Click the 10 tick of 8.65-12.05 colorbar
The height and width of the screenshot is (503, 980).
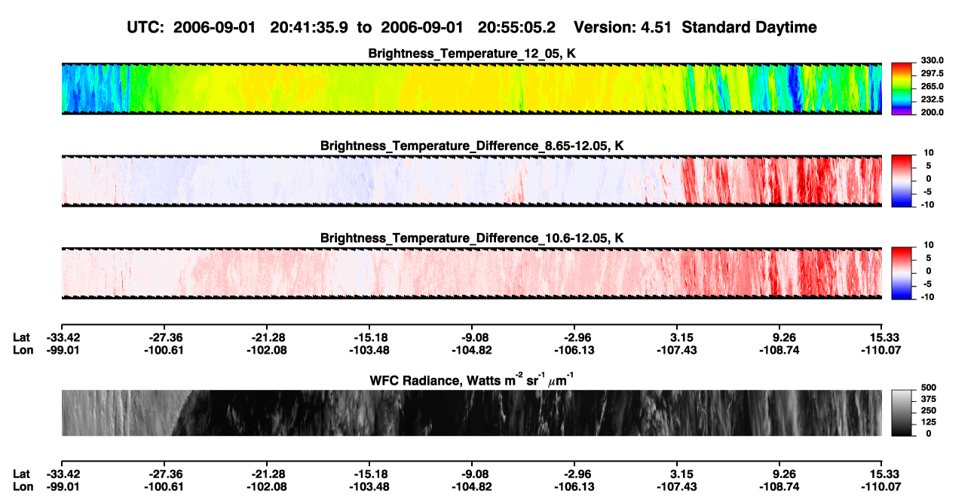pyautogui.click(x=929, y=152)
